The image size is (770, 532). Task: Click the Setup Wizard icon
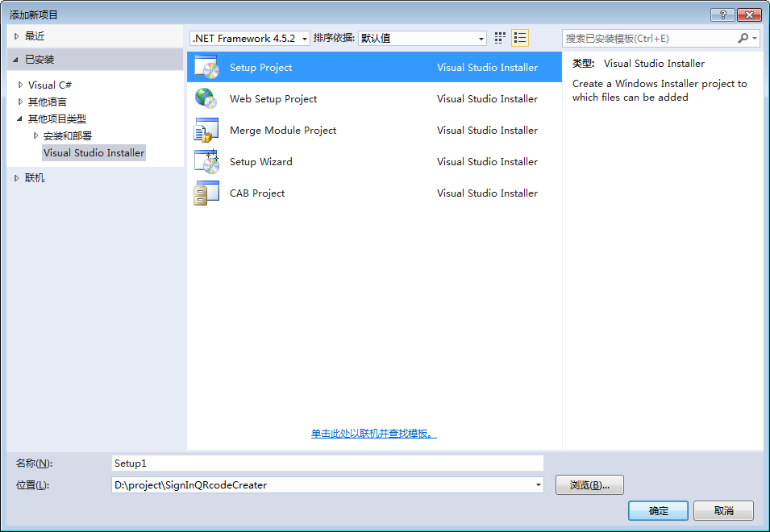coord(206,162)
